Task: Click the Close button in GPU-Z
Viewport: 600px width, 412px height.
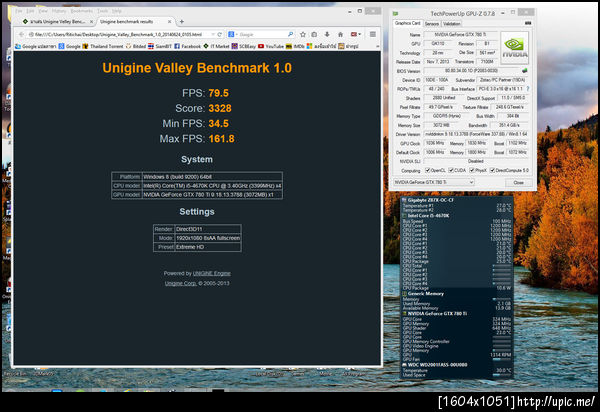Action: pos(518,182)
